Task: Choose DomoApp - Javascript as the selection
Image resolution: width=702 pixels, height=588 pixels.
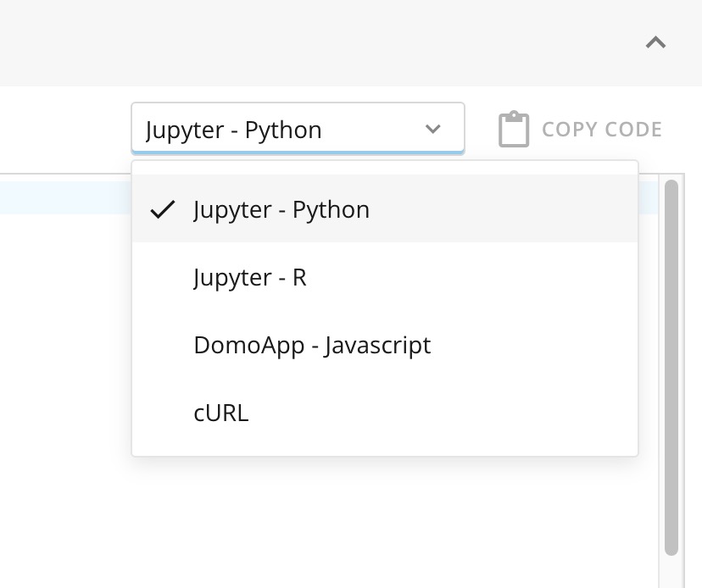Action: coord(312,345)
